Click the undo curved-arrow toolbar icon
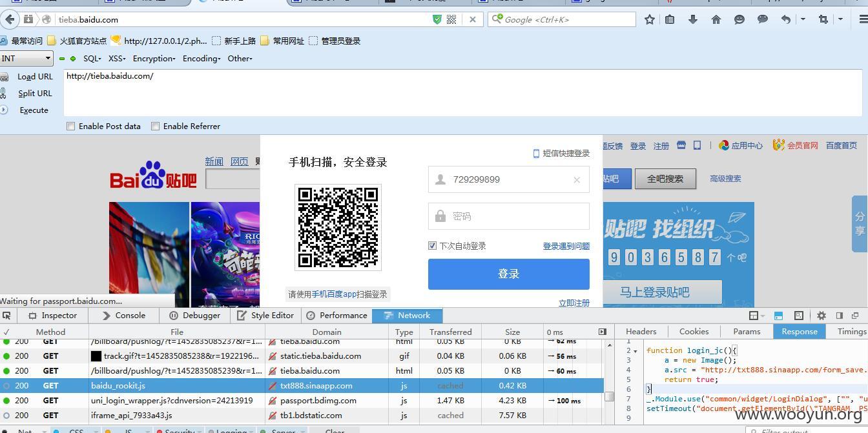 tap(786, 19)
